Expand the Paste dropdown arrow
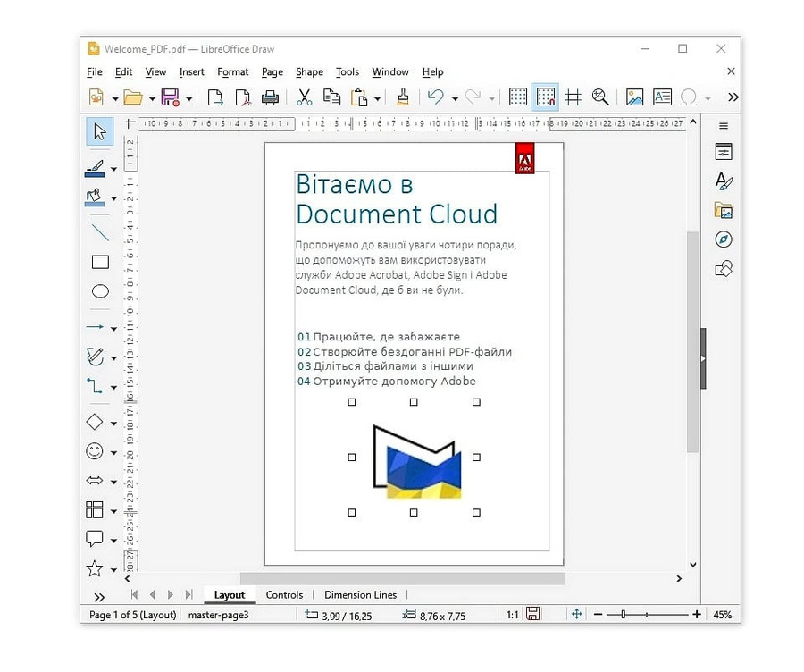Screen dimensions: 804x672 coord(377,98)
